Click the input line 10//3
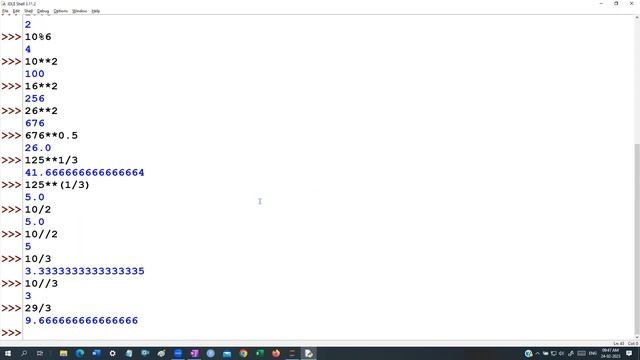This screenshot has width=640, height=360. pyautogui.click(x=41, y=284)
